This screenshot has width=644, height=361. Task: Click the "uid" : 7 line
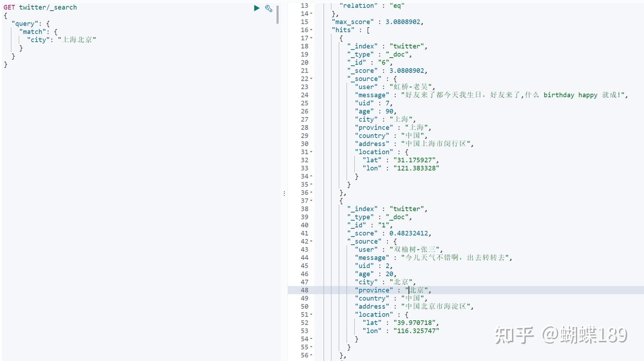(x=374, y=103)
